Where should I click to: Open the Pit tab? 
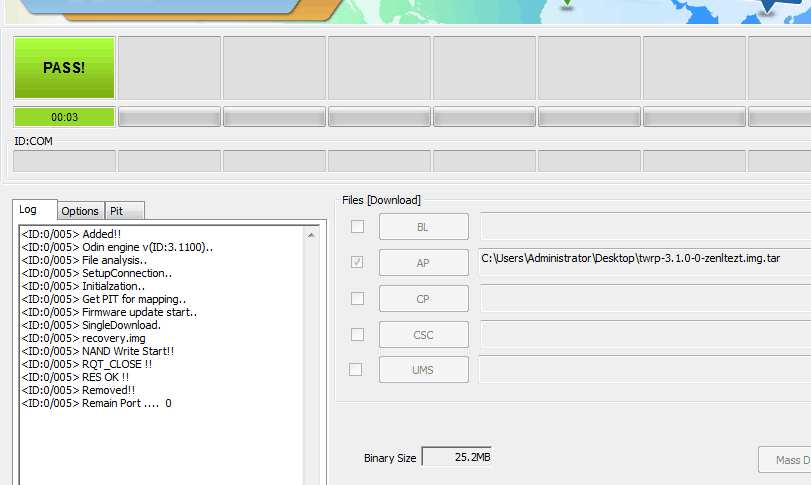[124, 211]
